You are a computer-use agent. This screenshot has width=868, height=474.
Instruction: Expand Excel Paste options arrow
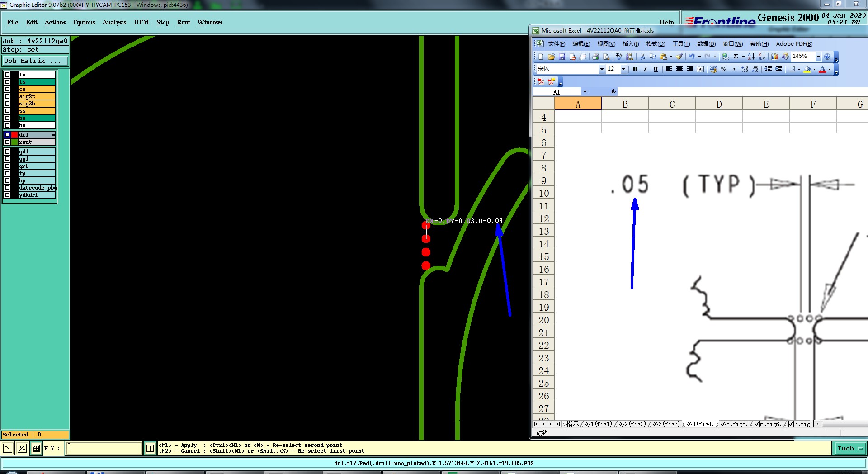coord(671,57)
